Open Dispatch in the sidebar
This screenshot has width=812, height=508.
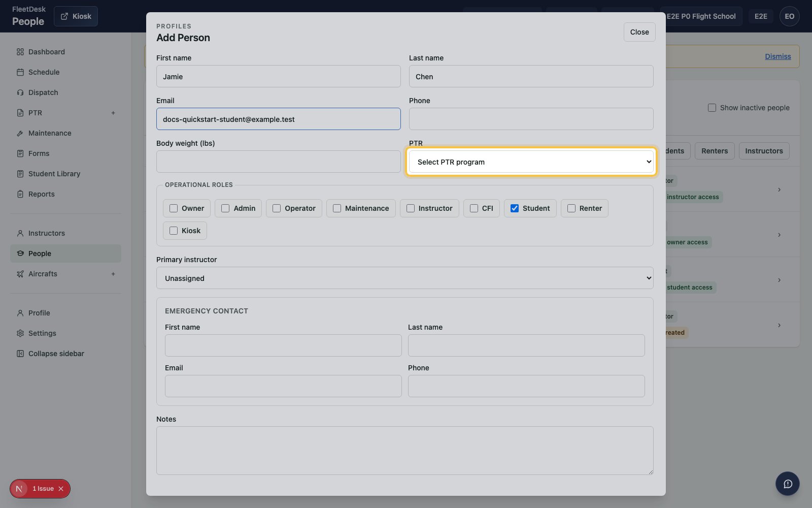tap(65, 92)
